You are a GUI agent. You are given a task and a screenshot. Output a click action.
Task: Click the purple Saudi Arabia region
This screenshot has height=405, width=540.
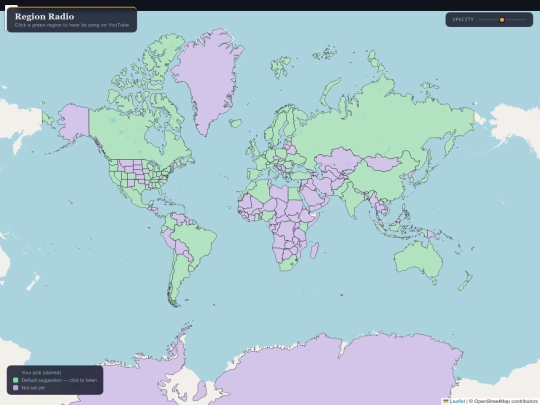click(313, 196)
